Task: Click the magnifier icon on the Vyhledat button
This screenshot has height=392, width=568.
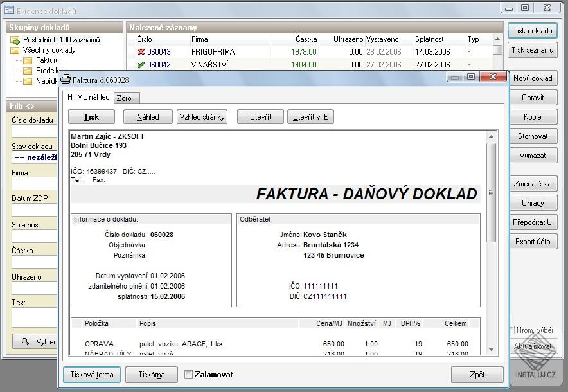Action: (25, 342)
